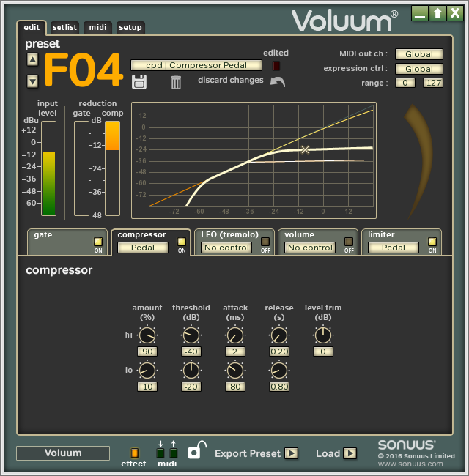The height and width of the screenshot is (476, 469).
Task: Click the lo amount value 10
Action: click(x=147, y=387)
